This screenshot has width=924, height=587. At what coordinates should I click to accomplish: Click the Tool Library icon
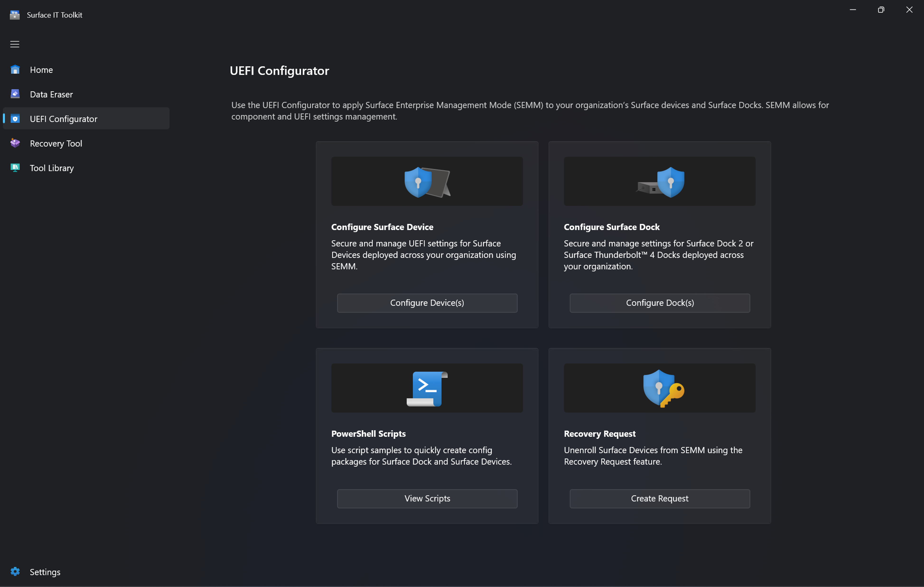15,167
